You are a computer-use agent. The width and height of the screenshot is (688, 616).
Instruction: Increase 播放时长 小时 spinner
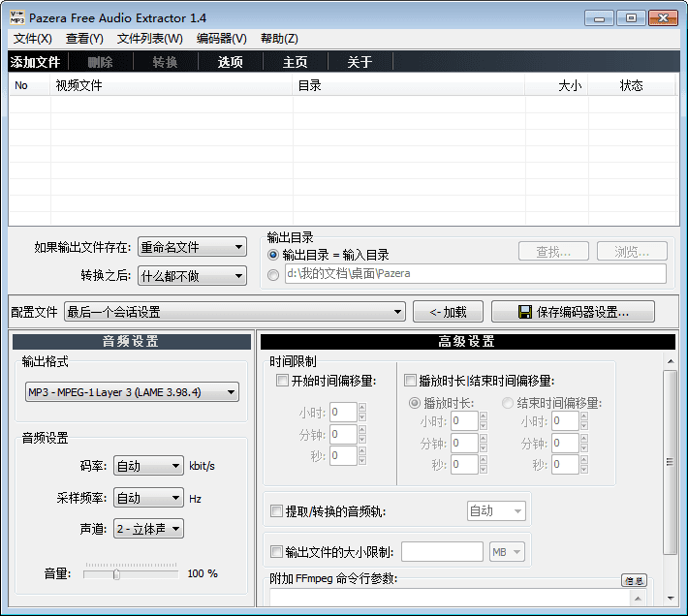pyautogui.click(x=484, y=416)
